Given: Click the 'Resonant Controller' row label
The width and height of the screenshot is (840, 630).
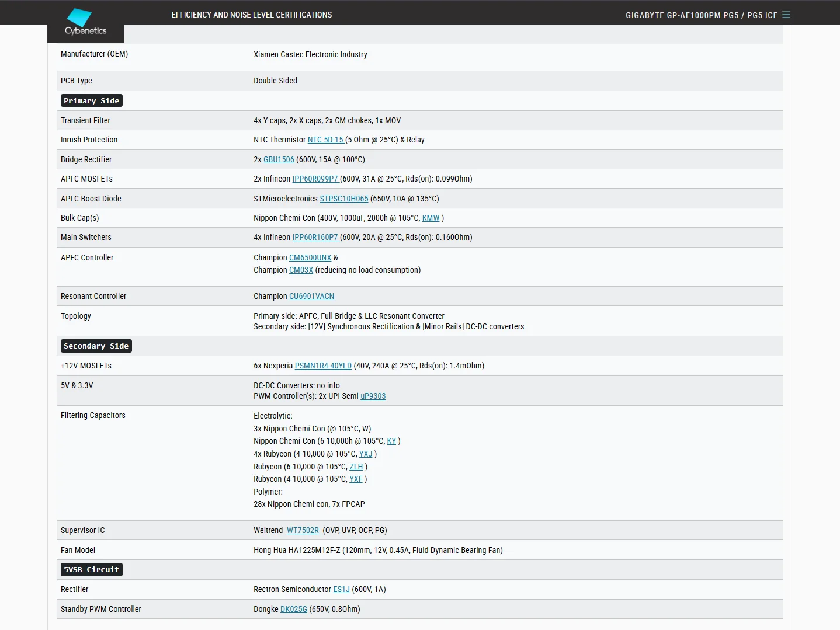Looking at the screenshot, I should [93, 296].
